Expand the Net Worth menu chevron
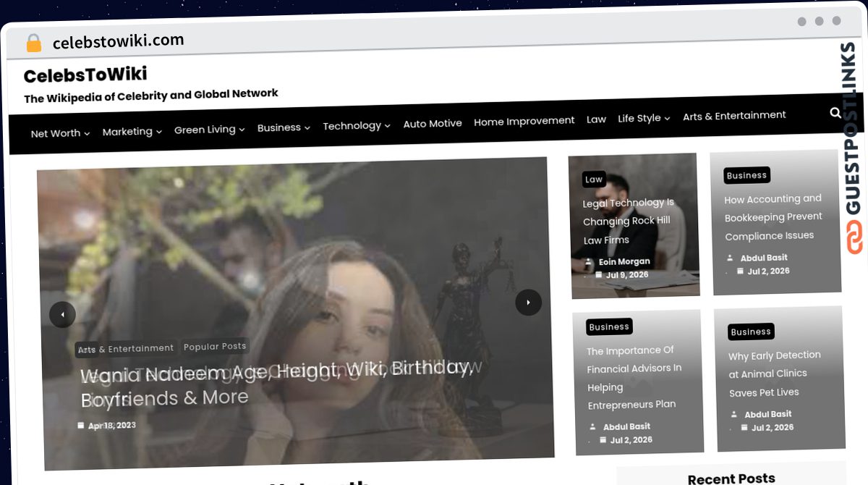The height and width of the screenshot is (485, 868). [x=87, y=133]
